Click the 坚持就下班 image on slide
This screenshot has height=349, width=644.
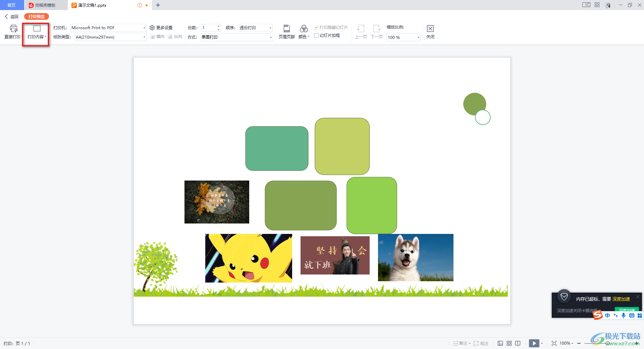pos(335,255)
